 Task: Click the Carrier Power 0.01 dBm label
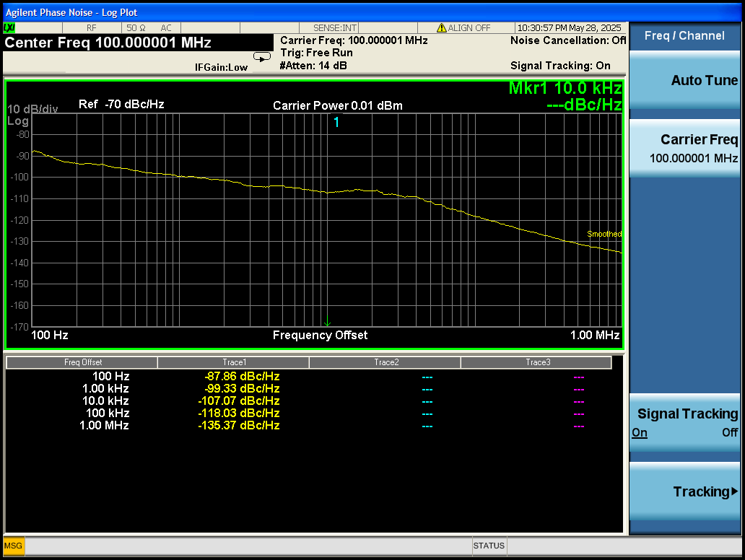pos(337,105)
